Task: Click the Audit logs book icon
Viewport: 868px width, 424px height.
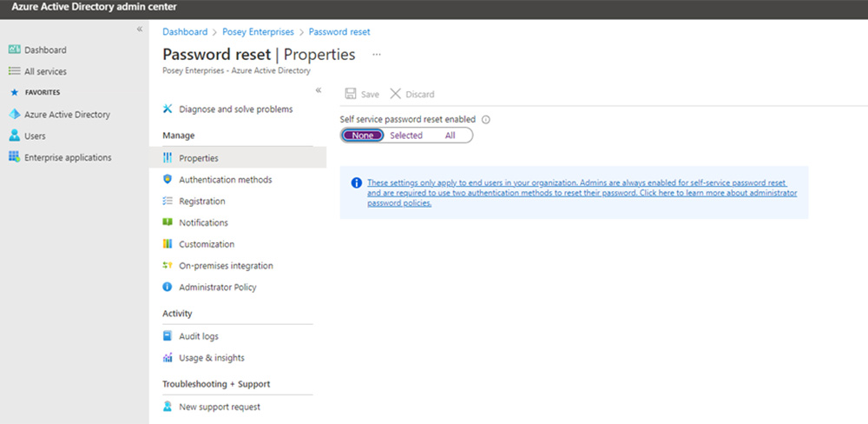Action: pyautogui.click(x=168, y=336)
